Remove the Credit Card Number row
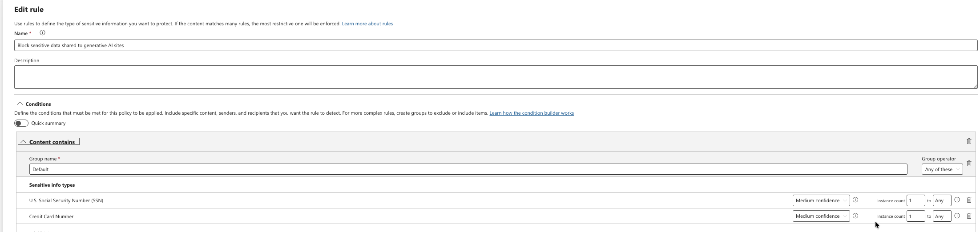Image resolution: width=980 pixels, height=232 pixels. (969, 216)
